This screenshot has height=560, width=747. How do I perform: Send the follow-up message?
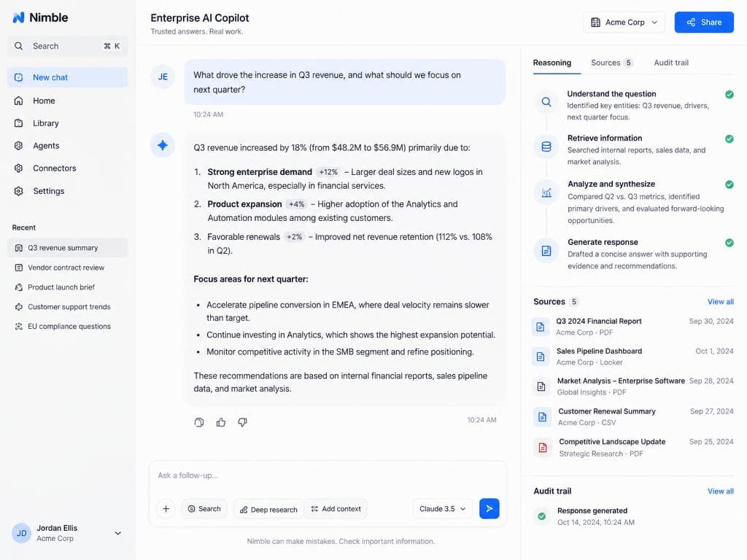coord(489,508)
